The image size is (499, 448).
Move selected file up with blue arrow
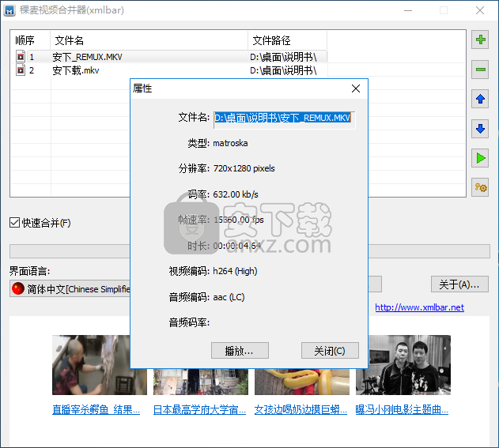tap(480, 100)
